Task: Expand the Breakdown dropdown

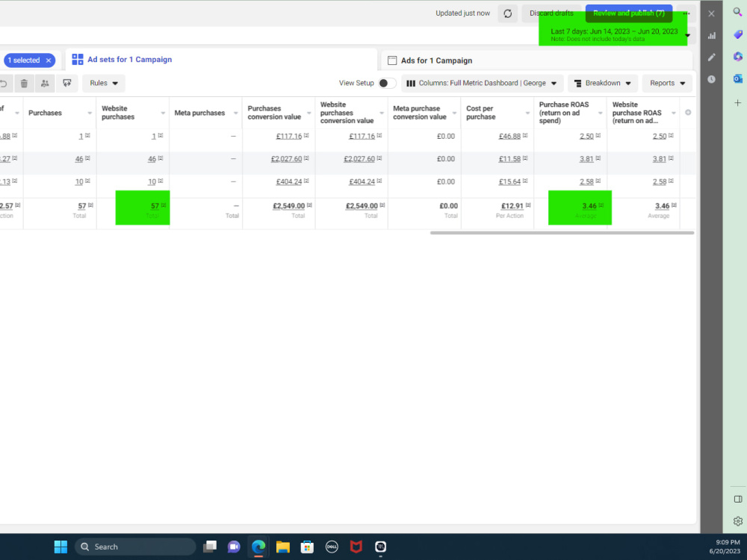Action: tap(603, 84)
